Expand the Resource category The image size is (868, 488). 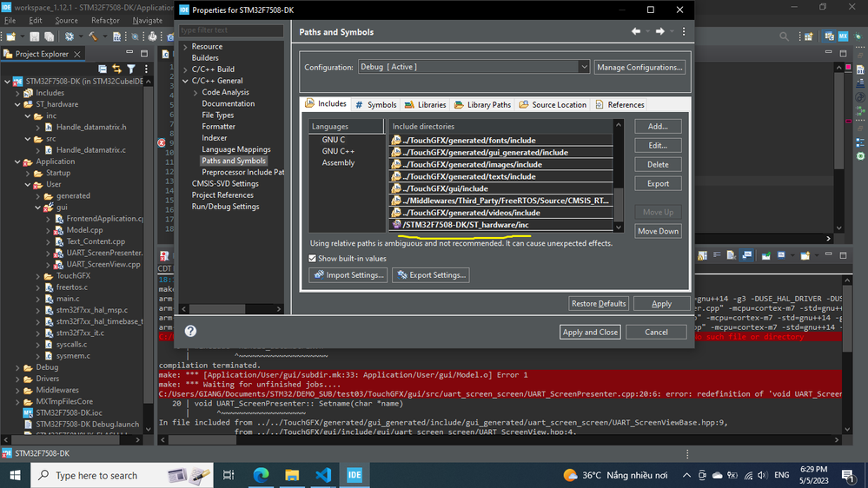pyautogui.click(x=185, y=47)
